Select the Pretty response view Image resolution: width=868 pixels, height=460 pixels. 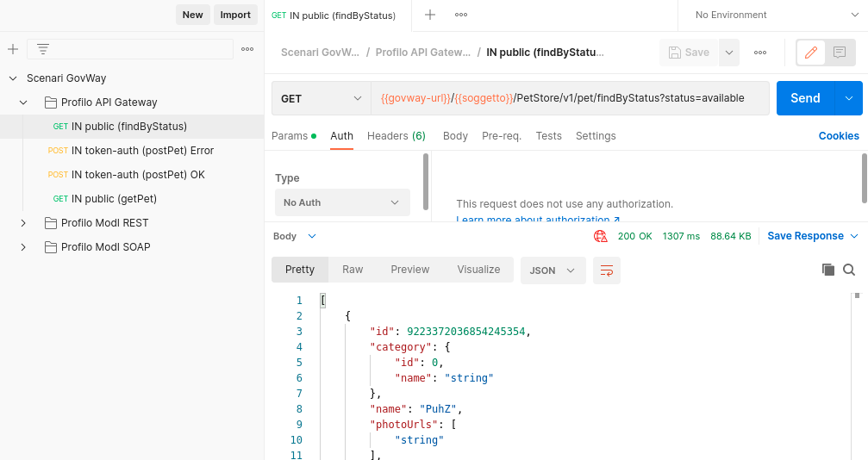(300, 270)
